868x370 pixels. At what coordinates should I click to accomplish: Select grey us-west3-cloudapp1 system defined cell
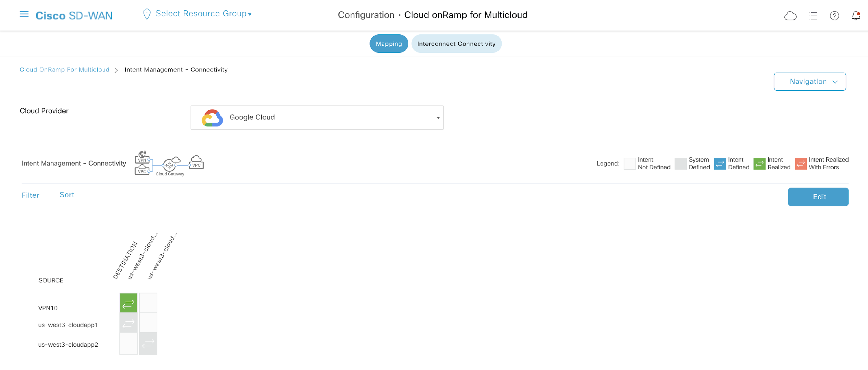click(128, 323)
